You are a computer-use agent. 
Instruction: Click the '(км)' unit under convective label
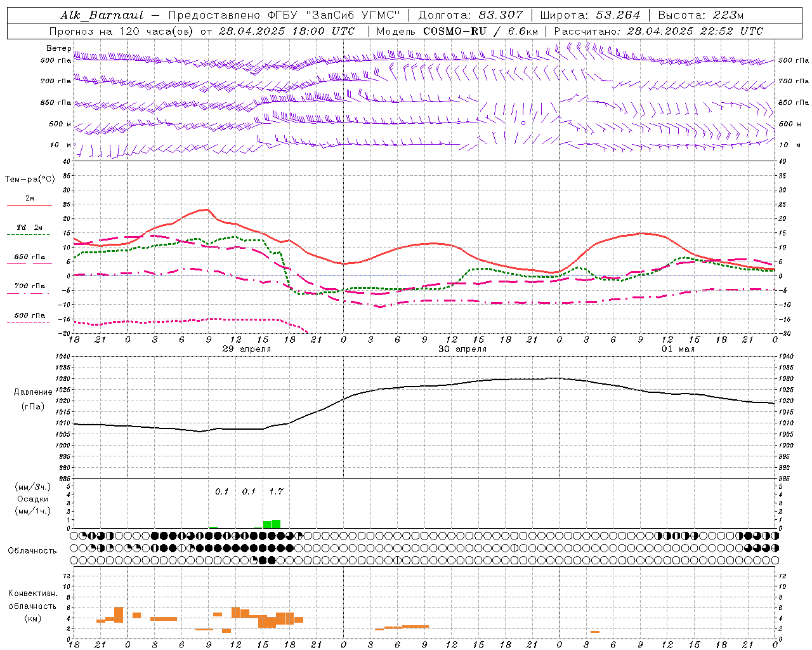pos(32,618)
